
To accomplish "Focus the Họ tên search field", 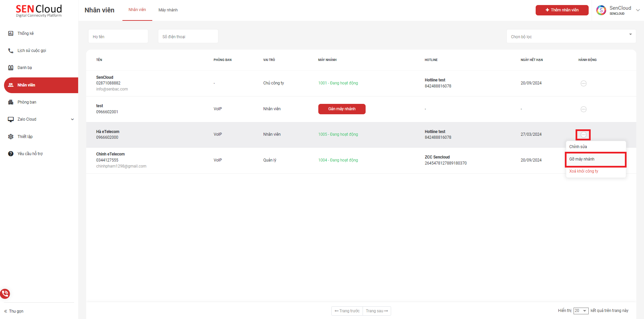I will 118,37.
